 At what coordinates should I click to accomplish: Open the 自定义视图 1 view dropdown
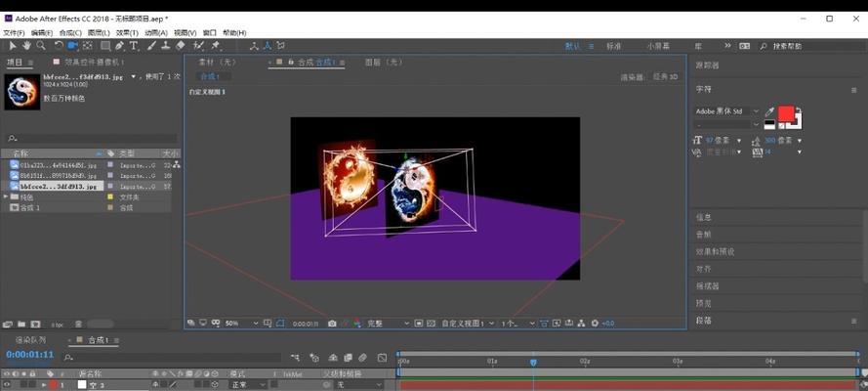point(468,323)
